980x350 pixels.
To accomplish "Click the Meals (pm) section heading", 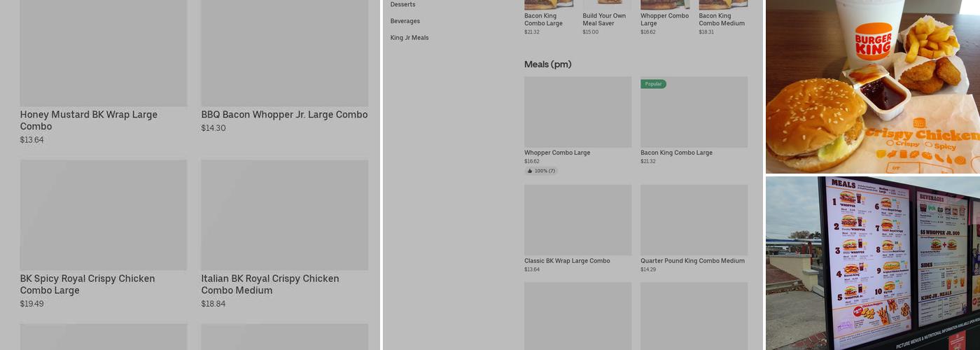I will click(x=547, y=64).
